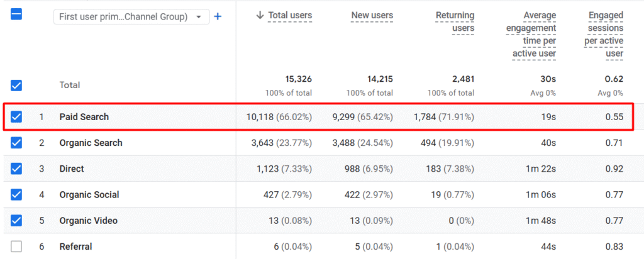This screenshot has width=644, height=266.
Task: Uncheck the Paid Search row checkbox
Action: (x=16, y=117)
